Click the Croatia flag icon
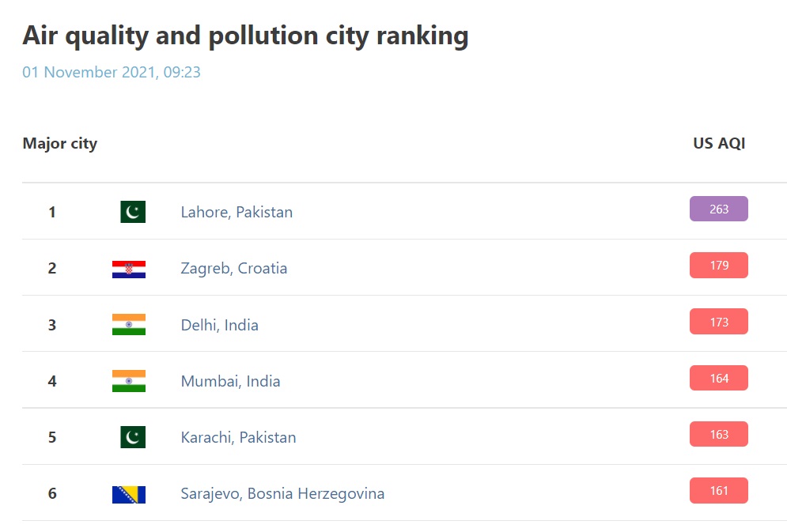 [129, 269]
